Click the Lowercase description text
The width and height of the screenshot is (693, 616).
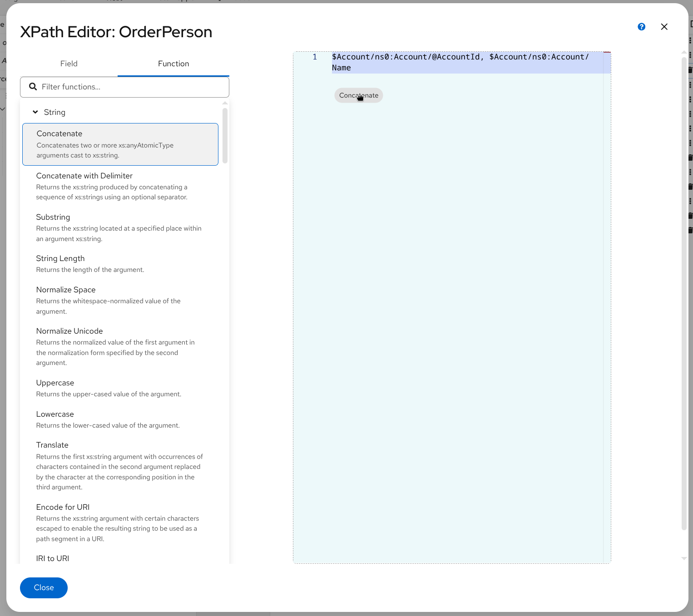coord(108,425)
